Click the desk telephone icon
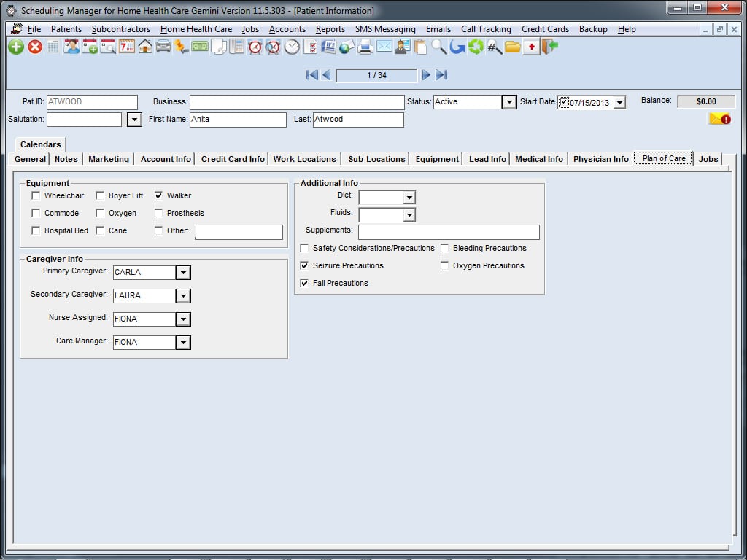The height and width of the screenshot is (560, 747). [236, 47]
